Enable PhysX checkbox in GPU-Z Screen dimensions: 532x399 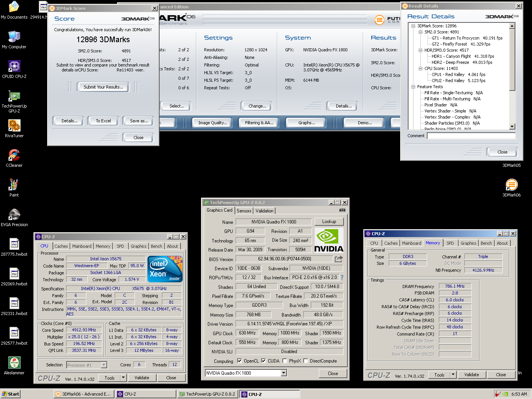[285, 361]
